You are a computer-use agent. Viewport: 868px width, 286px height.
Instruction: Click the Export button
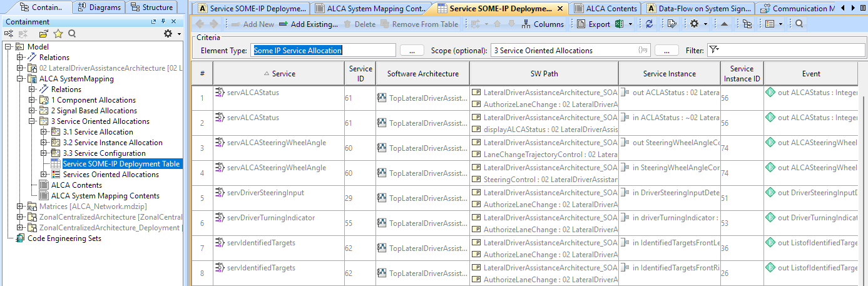(x=593, y=24)
